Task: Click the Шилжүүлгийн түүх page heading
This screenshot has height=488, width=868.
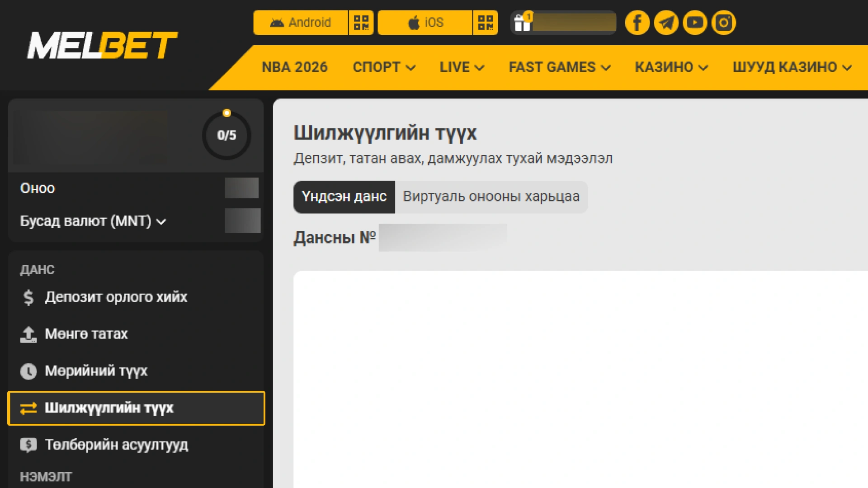Action: coord(385,133)
